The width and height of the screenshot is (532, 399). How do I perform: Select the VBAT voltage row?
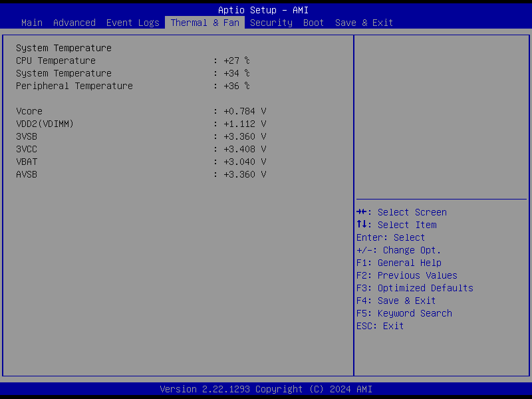[27, 162]
